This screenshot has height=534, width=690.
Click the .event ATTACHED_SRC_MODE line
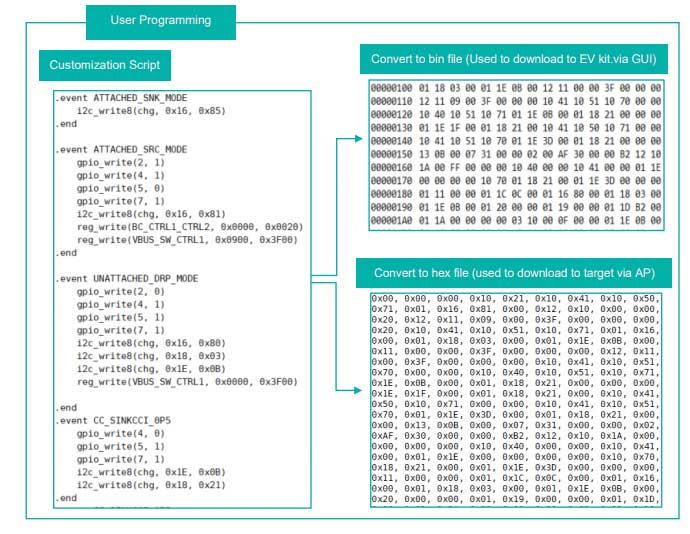tap(121, 149)
